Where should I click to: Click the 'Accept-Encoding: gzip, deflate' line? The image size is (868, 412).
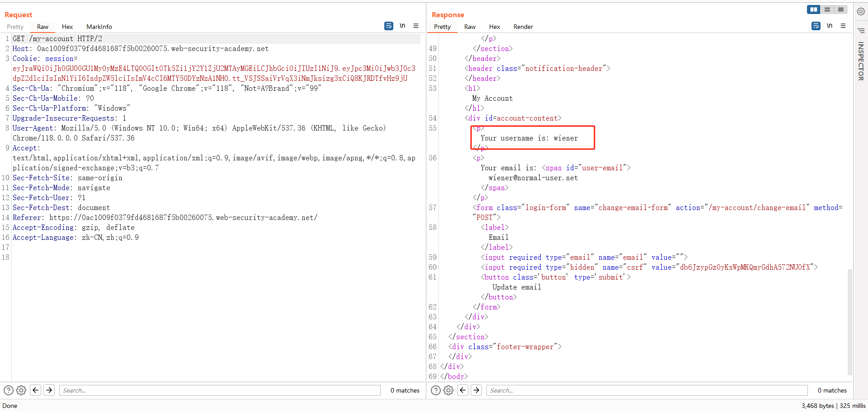click(x=74, y=228)
